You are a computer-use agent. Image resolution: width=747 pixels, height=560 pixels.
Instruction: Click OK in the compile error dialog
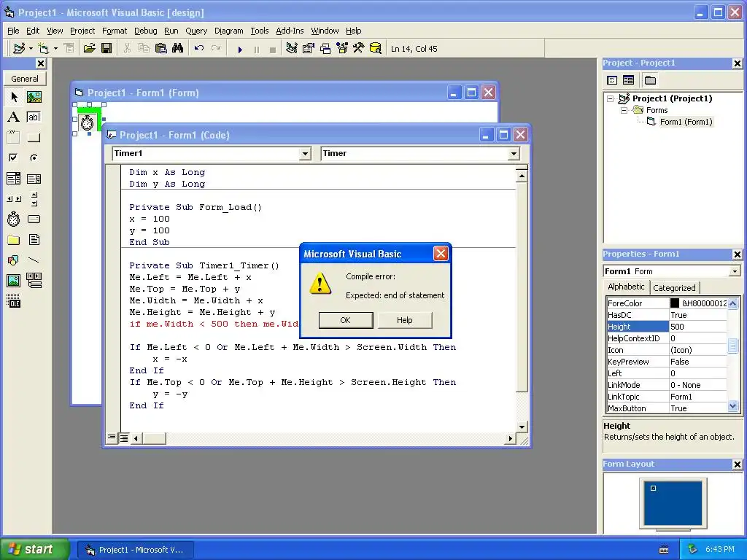(345, 320)
